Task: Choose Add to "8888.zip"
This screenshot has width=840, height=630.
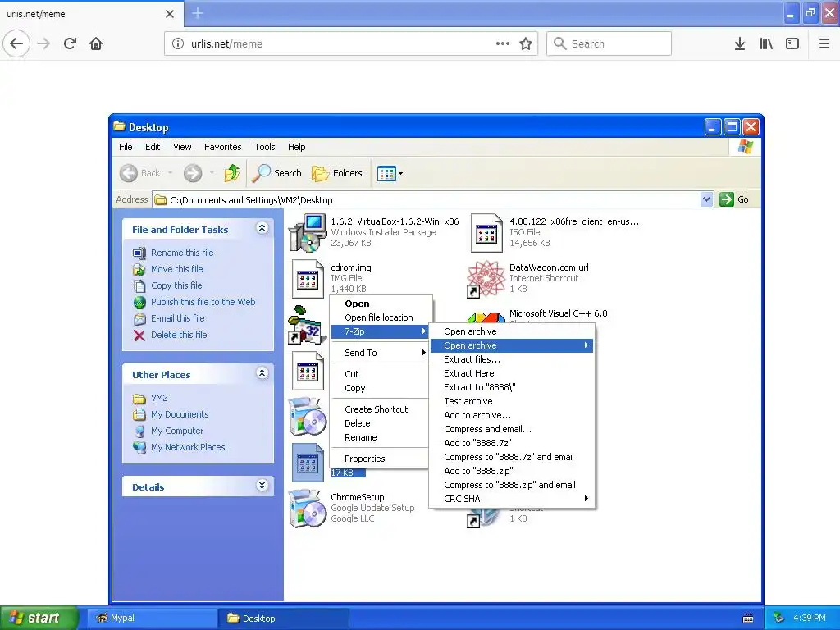Action: coord(512,471)
